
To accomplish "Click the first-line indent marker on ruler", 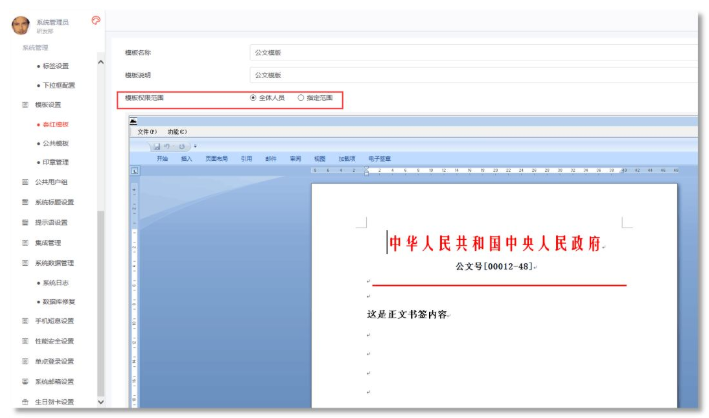I will pyautogui.click(x=367, y=168).
